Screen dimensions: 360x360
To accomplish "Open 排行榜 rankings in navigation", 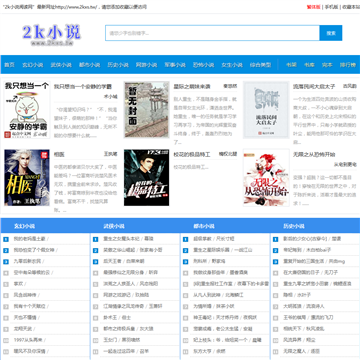I will [x=348, y=65].
